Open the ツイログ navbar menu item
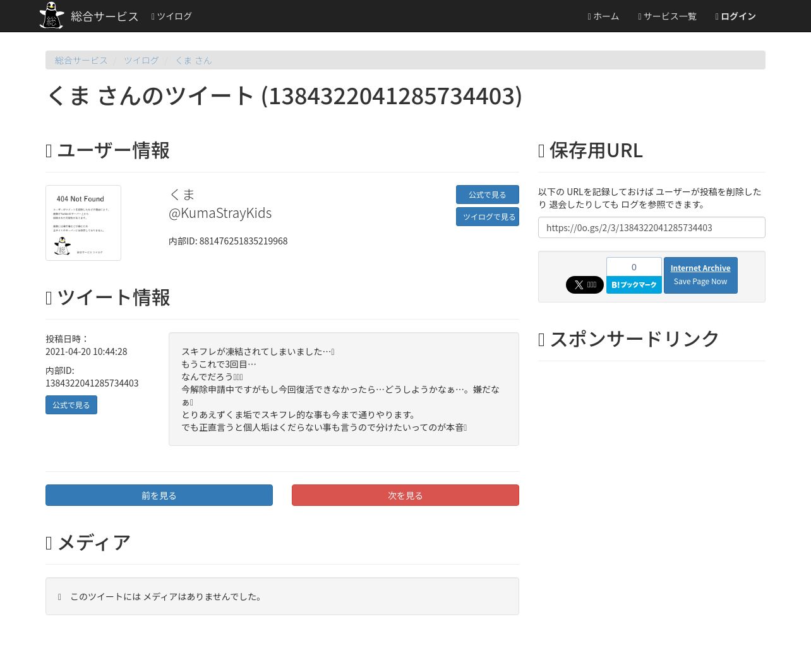811x672 pixels. (x=171, y=16)
